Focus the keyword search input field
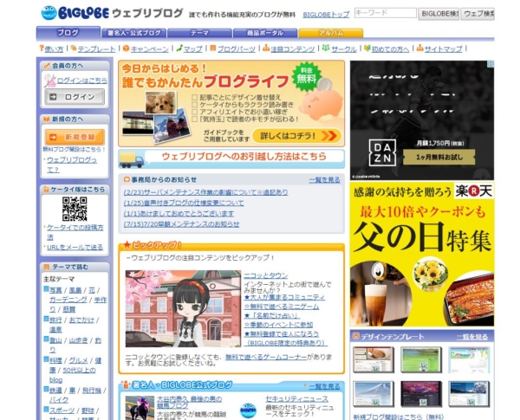The height and width of the screenshot is (420, 520). 385,14
